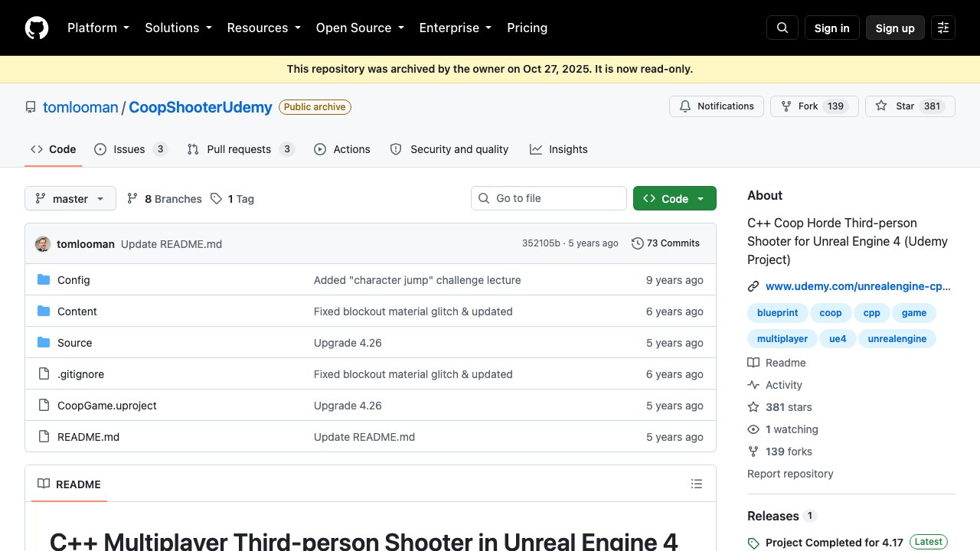
Task: Expand the Enterprise menu
Action: (x=456, y=28)
